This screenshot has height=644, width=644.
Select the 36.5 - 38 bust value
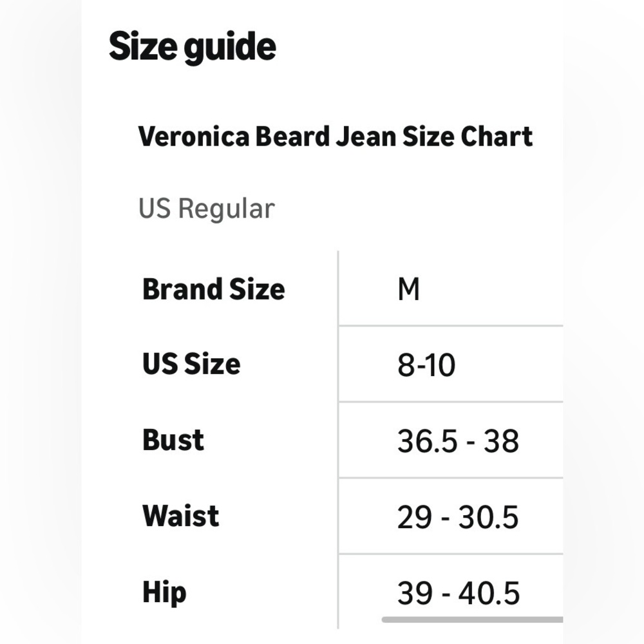tap(458, 441)
